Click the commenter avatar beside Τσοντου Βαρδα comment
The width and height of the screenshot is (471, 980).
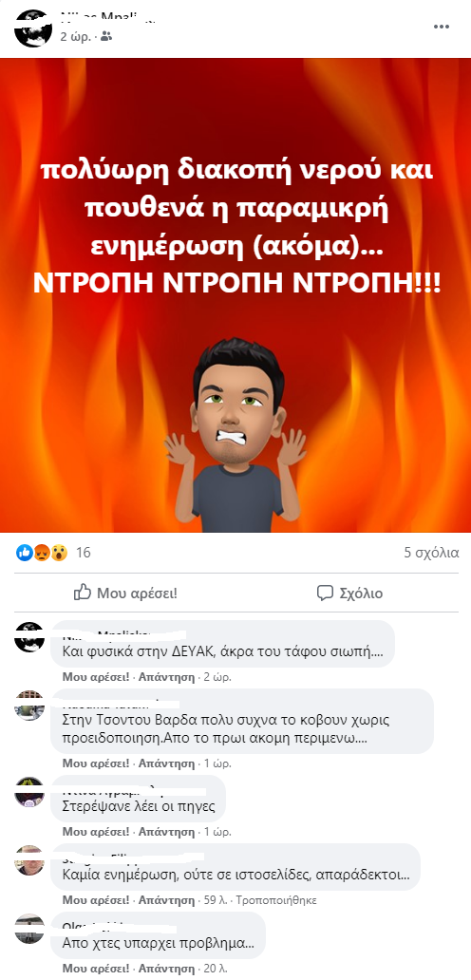pos(29,706)
